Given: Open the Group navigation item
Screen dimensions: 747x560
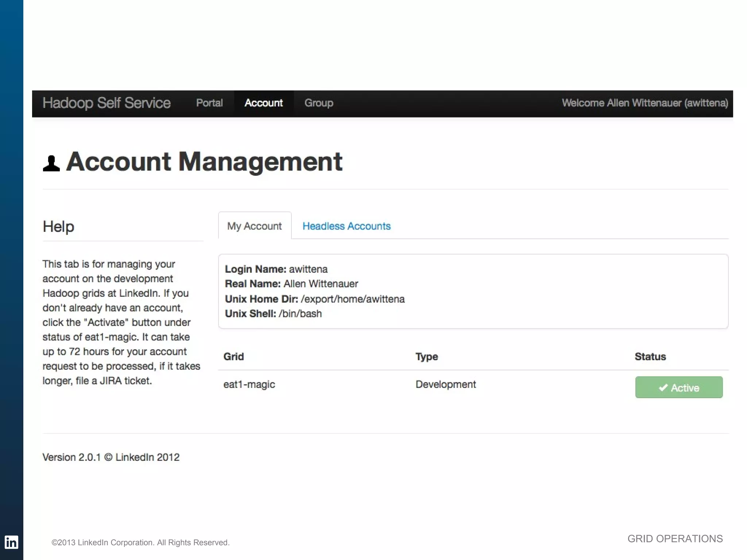Looking at the screenshot, I should tap(319, 103).
